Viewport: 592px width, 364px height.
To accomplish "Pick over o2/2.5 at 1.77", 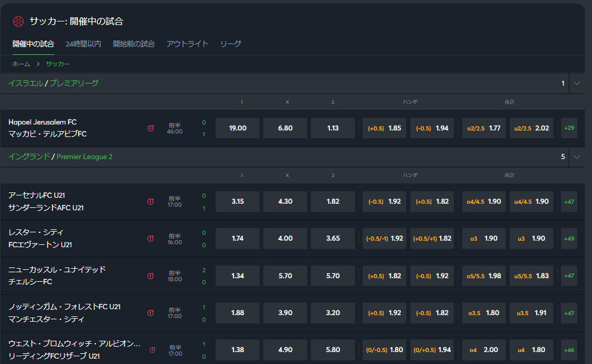I will click(484, 128).
